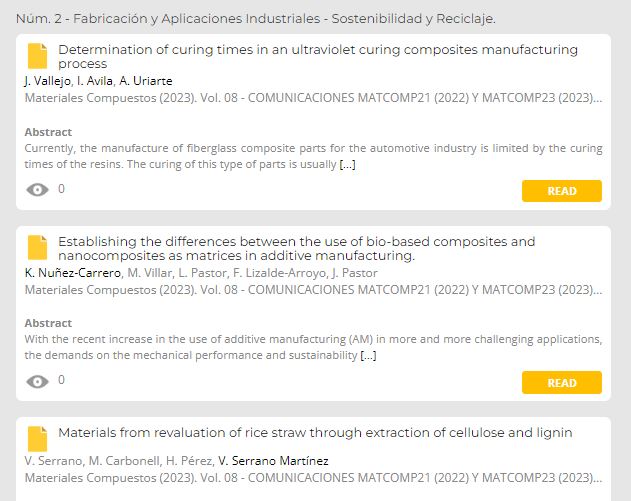Open journal volume link under rice straw article
Screen dimensions: 631x501
(313, 478)
